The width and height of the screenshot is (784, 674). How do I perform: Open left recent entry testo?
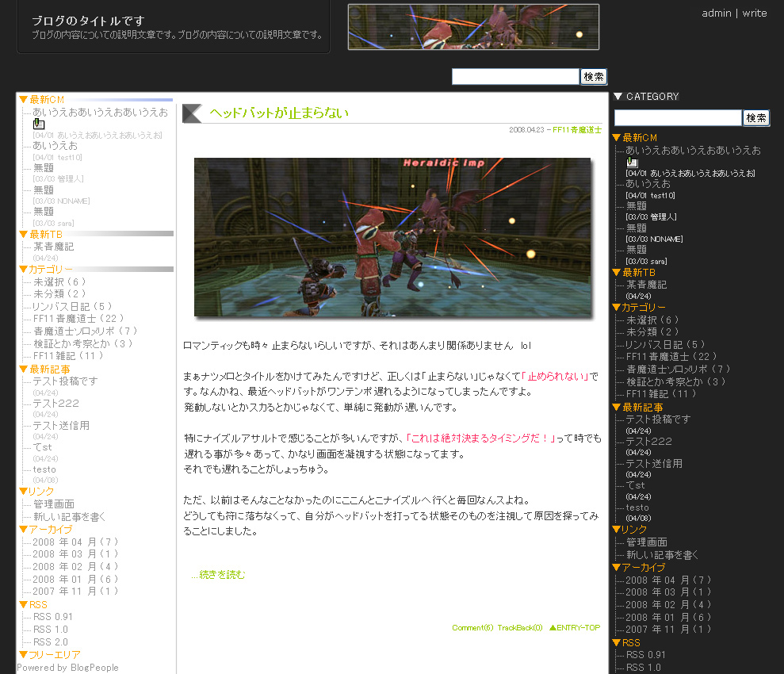(44, 469)
